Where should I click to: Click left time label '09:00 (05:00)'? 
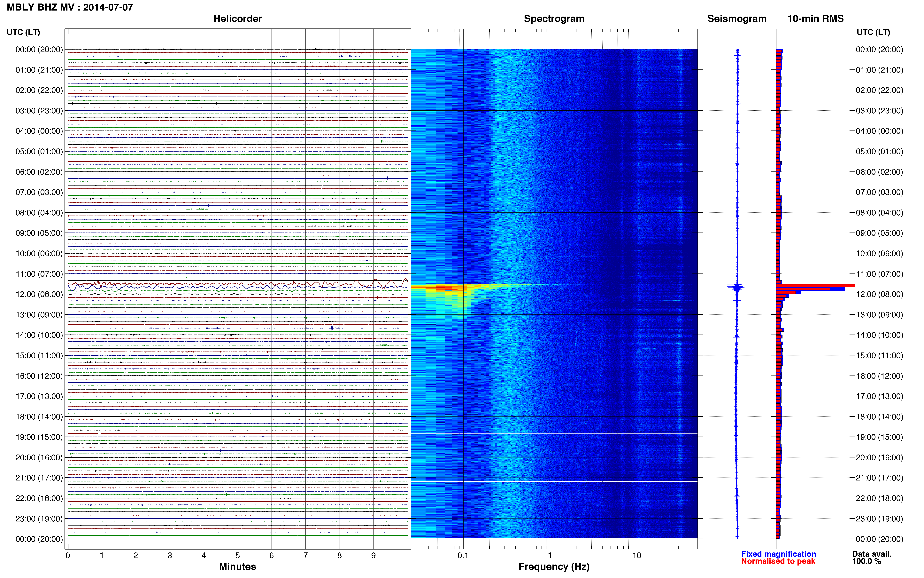(x=39, y=233)
